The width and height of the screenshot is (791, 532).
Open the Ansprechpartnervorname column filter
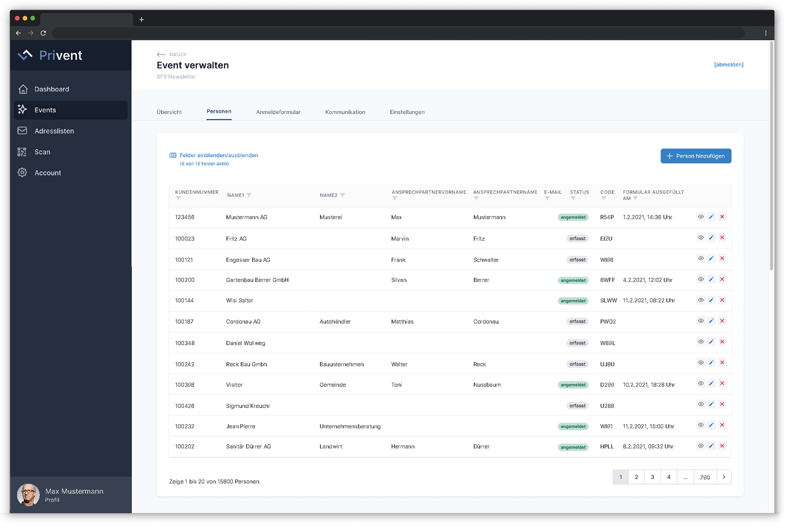(395, 199)
